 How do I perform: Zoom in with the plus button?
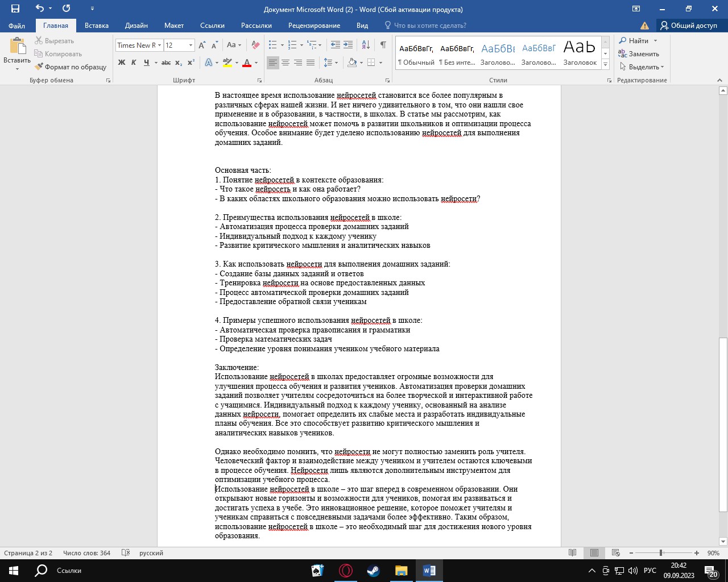697,553
